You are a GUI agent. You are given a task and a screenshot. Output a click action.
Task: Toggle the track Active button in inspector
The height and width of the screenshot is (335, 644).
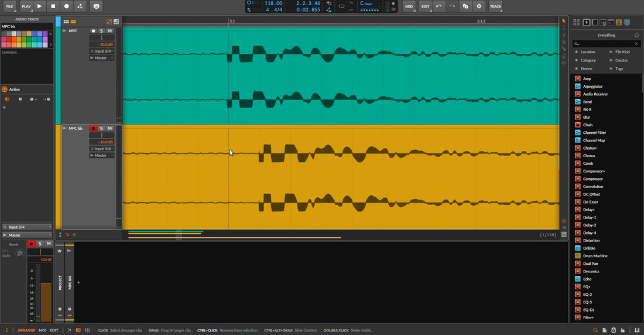(5, 89)
